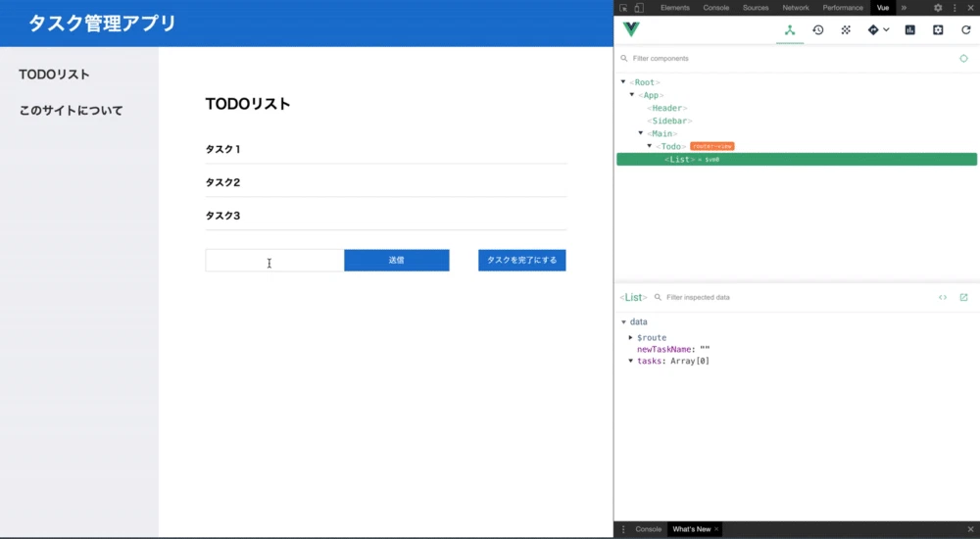Activate the DevTools element picker icon
Screen dimensions: 980x539
(x=623, y=8)
